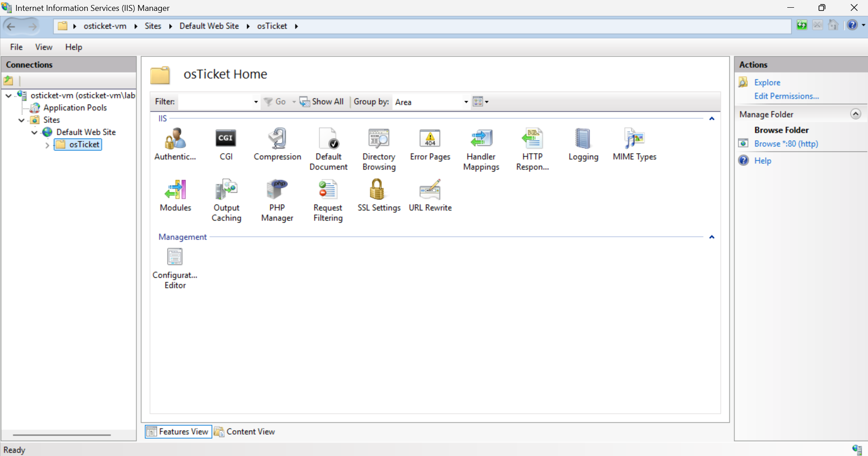The height and width of the screenshot is (456, 868).
Task: Click the stop toolbar icon
Action: (x=818, y=25)
